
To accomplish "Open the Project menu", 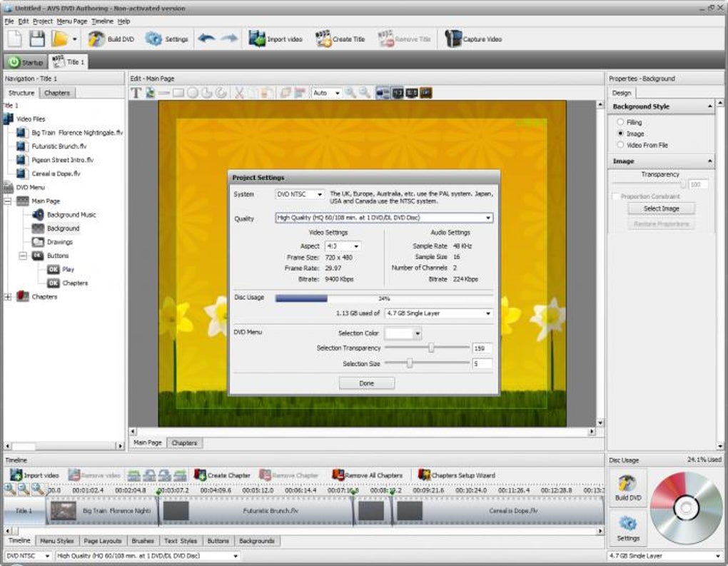I will (42, 21).
